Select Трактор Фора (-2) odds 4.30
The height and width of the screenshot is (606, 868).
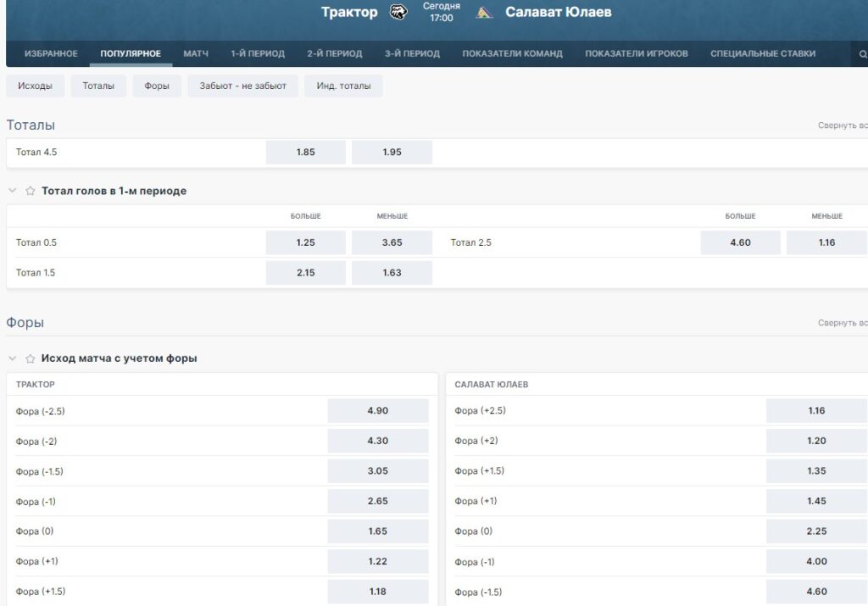pyautogui.click(x=378, y=441)
